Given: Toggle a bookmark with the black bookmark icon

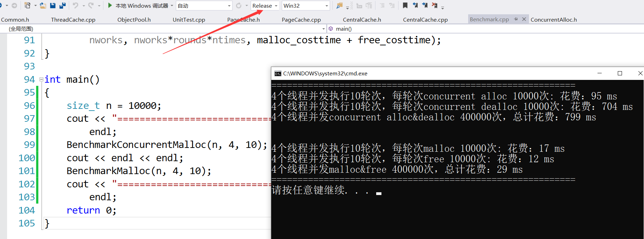Looking at the screenshot, I should tap(405, 5).
